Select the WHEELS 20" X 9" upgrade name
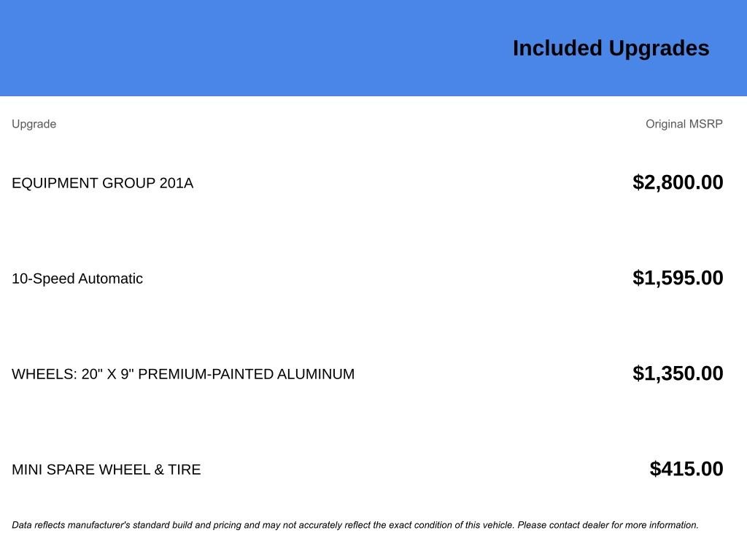Image resolution: width=747 pixels, height=560 pixels. pos(183,374)
